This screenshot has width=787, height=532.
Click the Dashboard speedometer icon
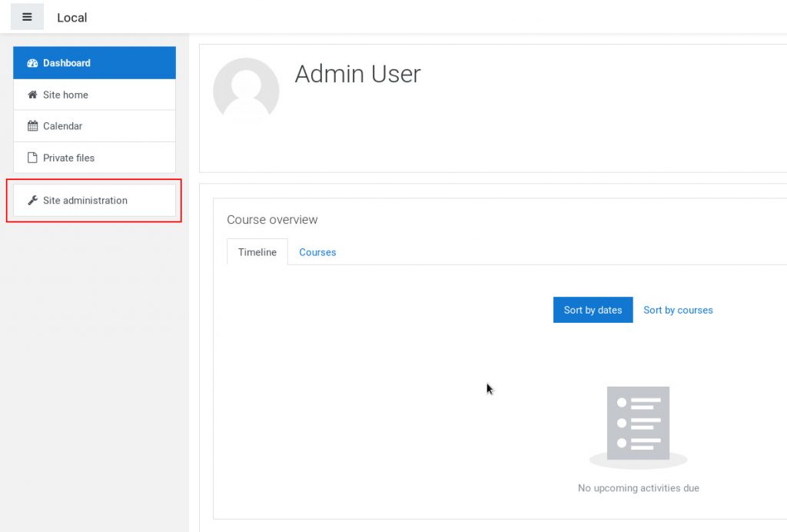[x=32, y=63]
